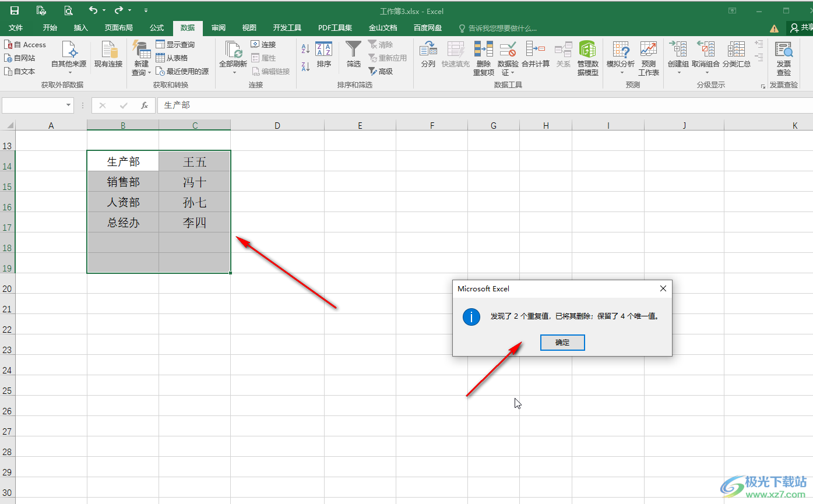Click the 共享 (Share) button

[x=801, y=27]
